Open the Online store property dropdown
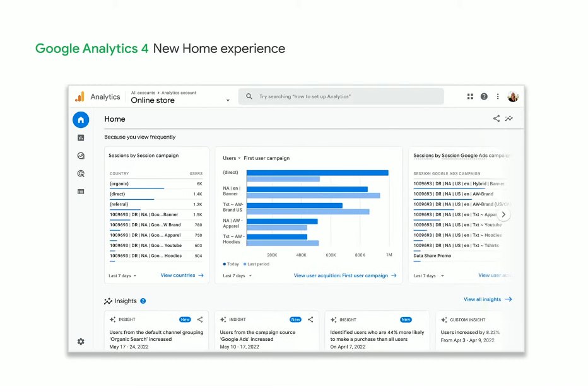This screenshot has width=588, height=392. (x=228, y=100)
